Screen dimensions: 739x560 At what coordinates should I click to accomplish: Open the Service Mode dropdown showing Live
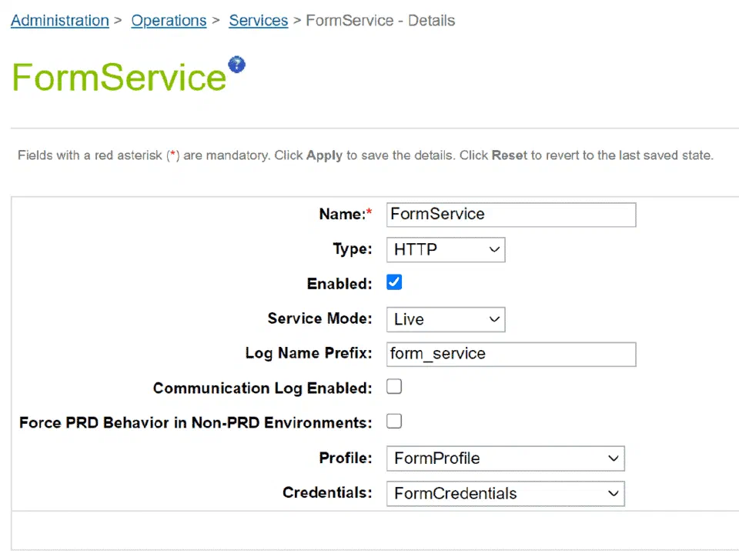tap(446, 319)
